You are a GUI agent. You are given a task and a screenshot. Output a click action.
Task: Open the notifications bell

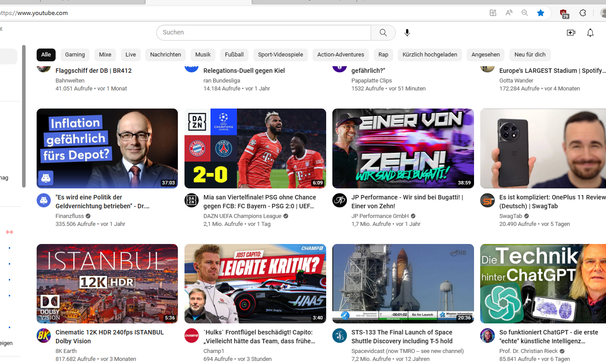[590, 33]
